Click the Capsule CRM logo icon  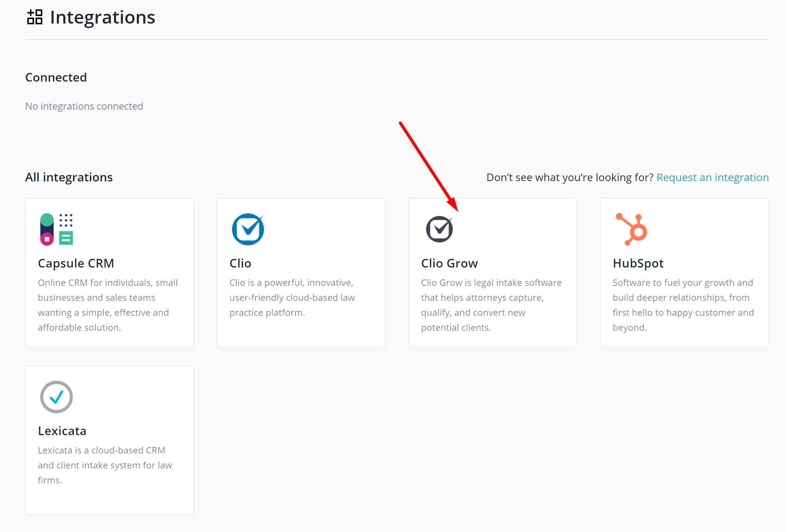tap(56, 229)
